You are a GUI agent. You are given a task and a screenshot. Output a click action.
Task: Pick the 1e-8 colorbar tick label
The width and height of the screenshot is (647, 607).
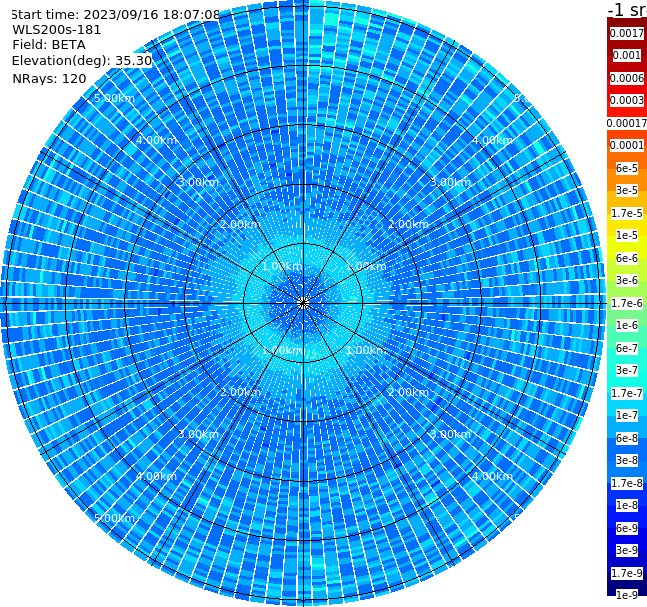627,505
